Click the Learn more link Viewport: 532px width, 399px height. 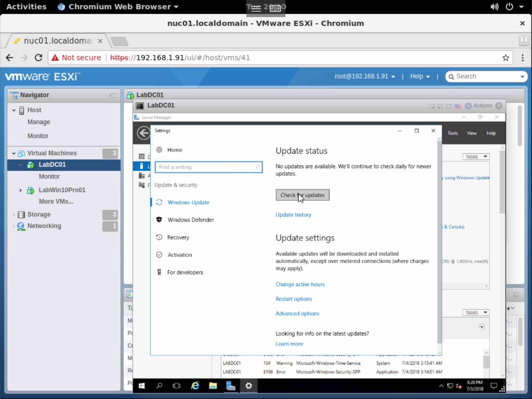point(289,344)
